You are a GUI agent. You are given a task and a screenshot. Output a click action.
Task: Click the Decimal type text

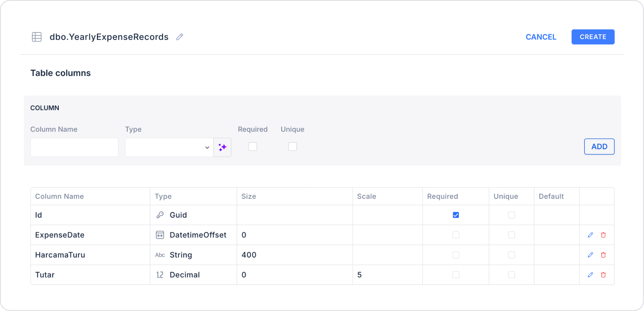pos(185,275)
